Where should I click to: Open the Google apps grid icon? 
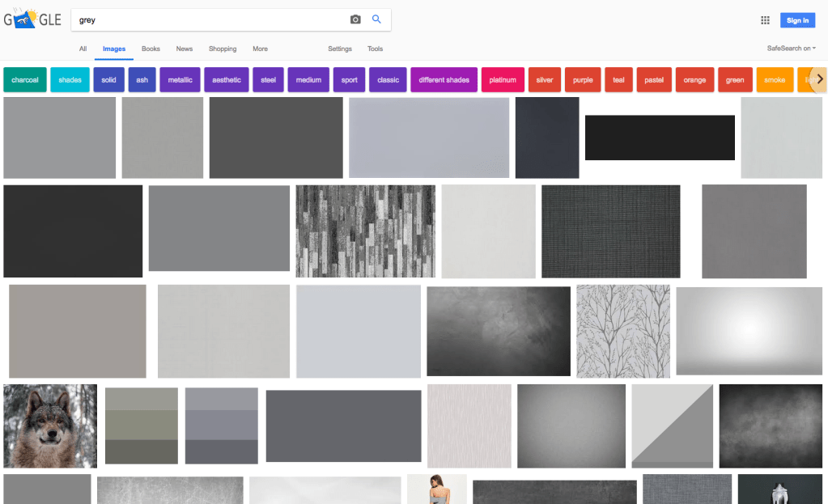tap(764, 19)
